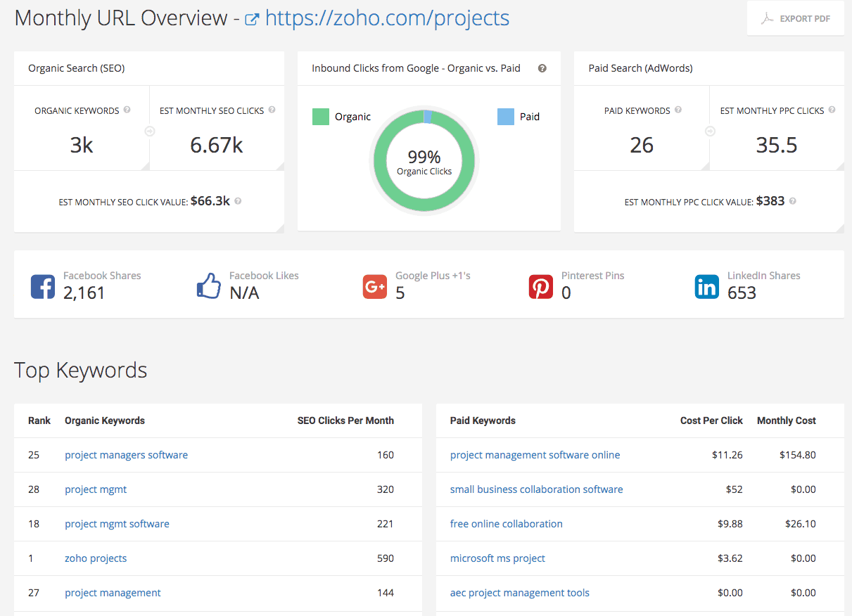
Task: Click the blue Paid legend swatch
Action: [x=506, y=117]
